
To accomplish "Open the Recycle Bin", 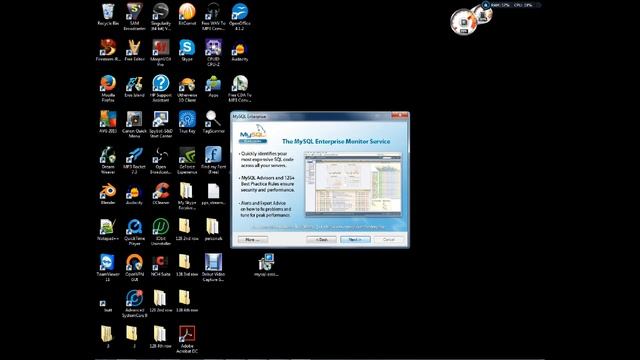I will [108, 15].
